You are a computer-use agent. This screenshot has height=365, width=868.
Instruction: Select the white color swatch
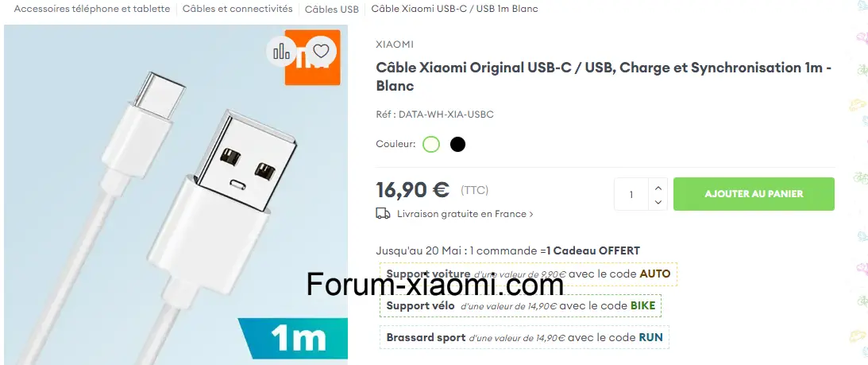pos(430,144)
